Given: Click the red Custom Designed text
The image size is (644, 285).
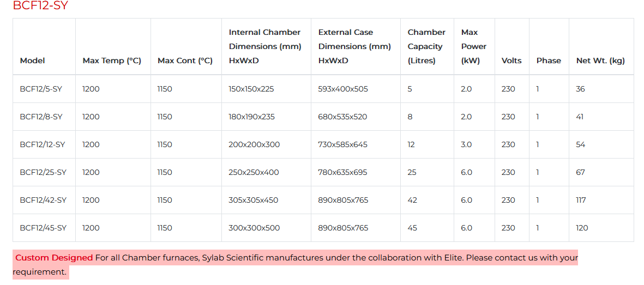Looking at the screenshot, I should coord(54,258).
